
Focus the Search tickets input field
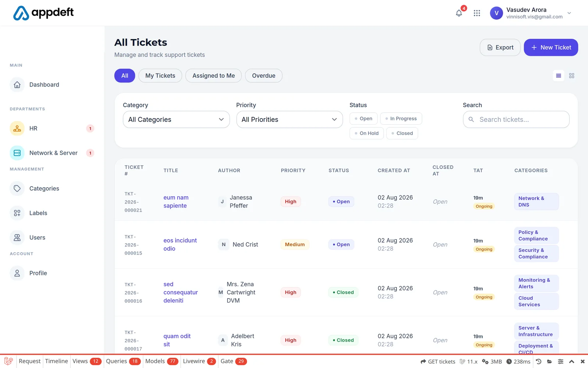point(516,120)
